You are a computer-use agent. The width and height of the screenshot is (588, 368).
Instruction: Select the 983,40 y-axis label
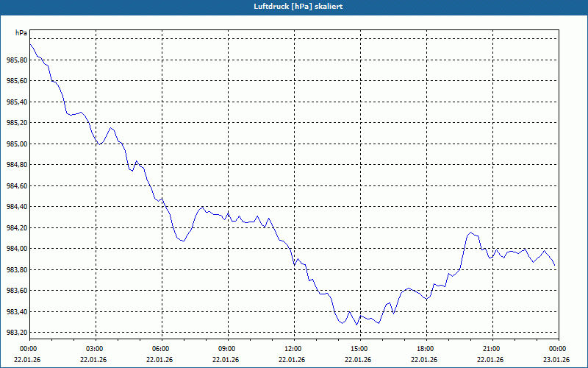coord(18,311)
